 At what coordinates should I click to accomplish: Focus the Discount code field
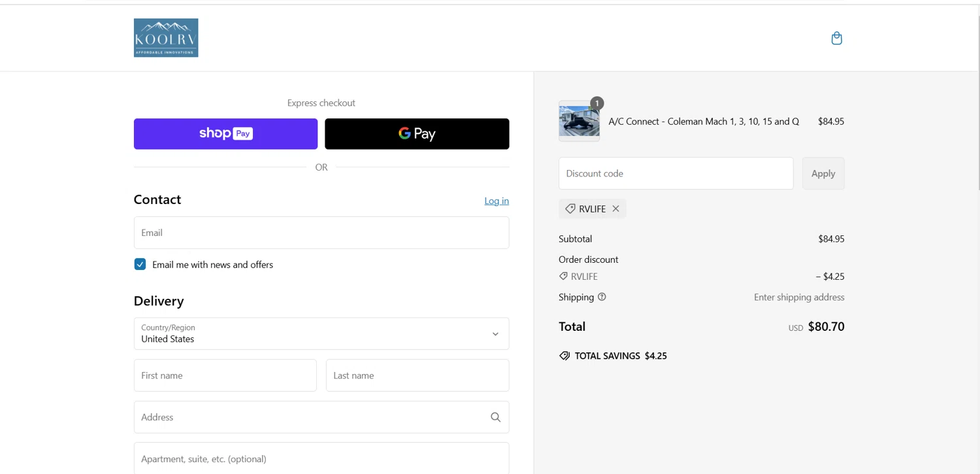pos(676,173)
